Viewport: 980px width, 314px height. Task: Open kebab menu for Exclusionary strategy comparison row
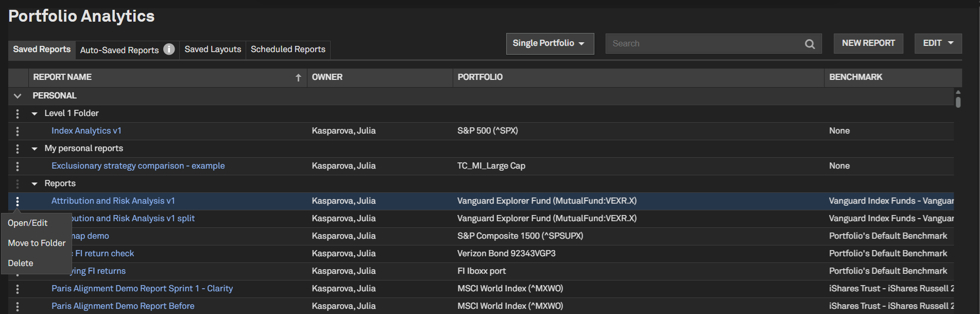pos(18,166)
